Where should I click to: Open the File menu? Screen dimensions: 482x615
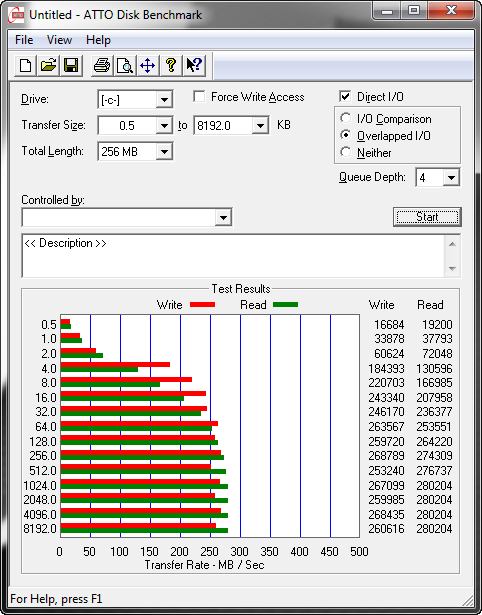[24, 40]
